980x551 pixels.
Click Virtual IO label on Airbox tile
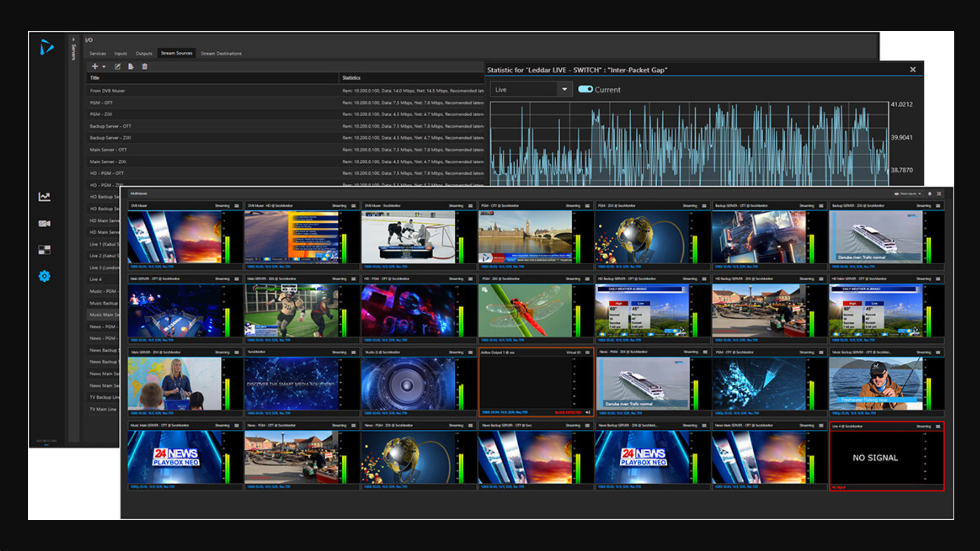[573, 352]
